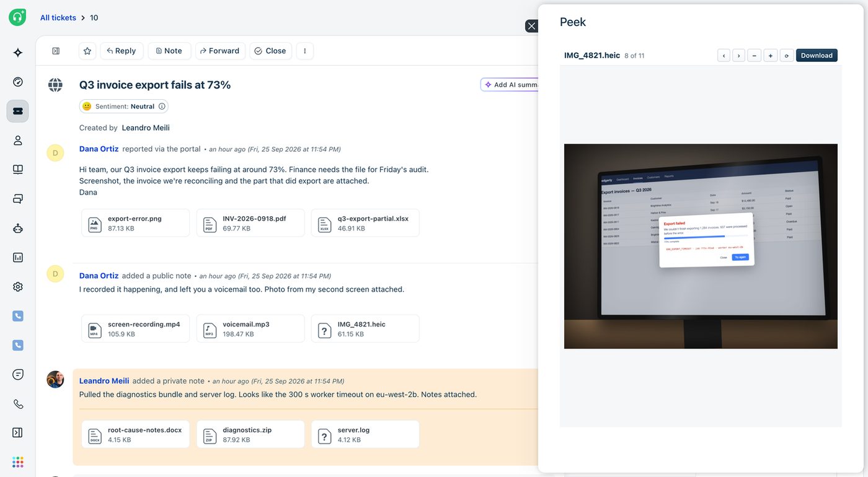
Task: Open the Freddy AI sparkle icon in sidebar
Action: [x=18, y=53]
